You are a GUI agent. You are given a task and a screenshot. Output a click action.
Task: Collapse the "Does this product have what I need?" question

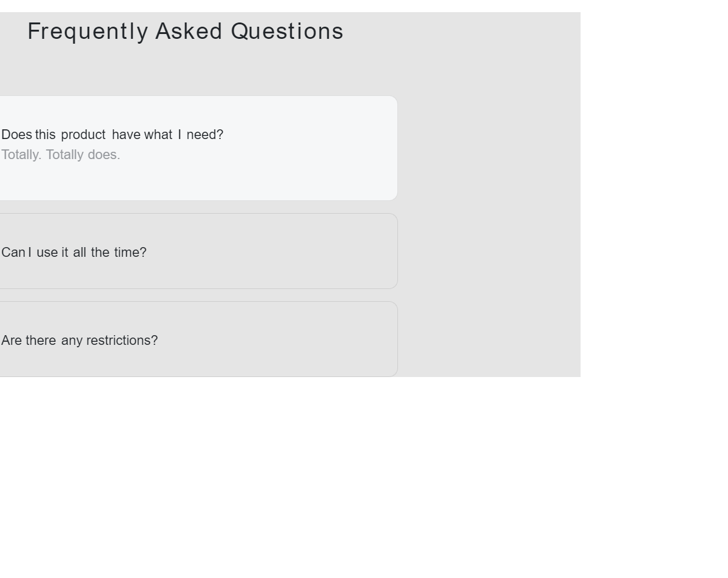(112, 135)
